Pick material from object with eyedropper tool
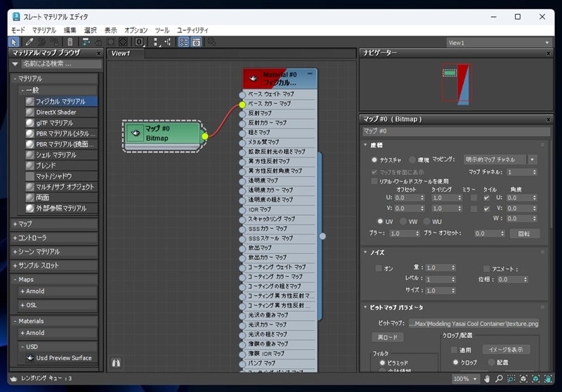 30,42
